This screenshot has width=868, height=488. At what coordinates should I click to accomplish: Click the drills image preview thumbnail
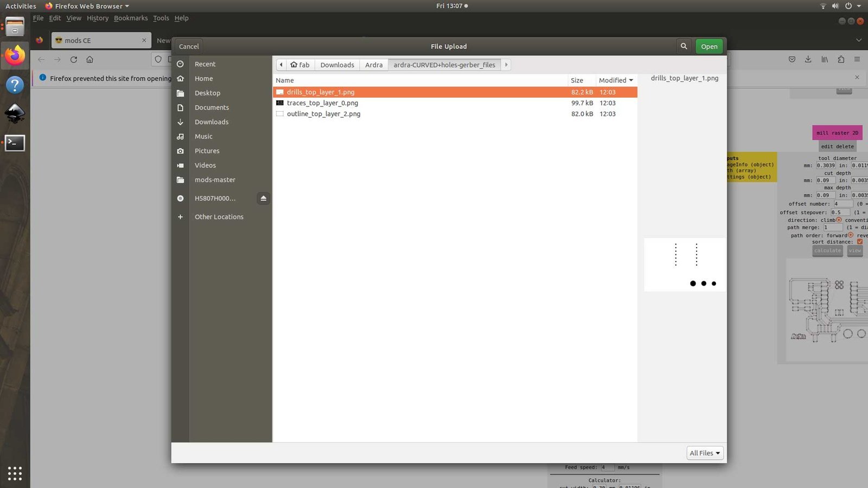coord(685,265)
